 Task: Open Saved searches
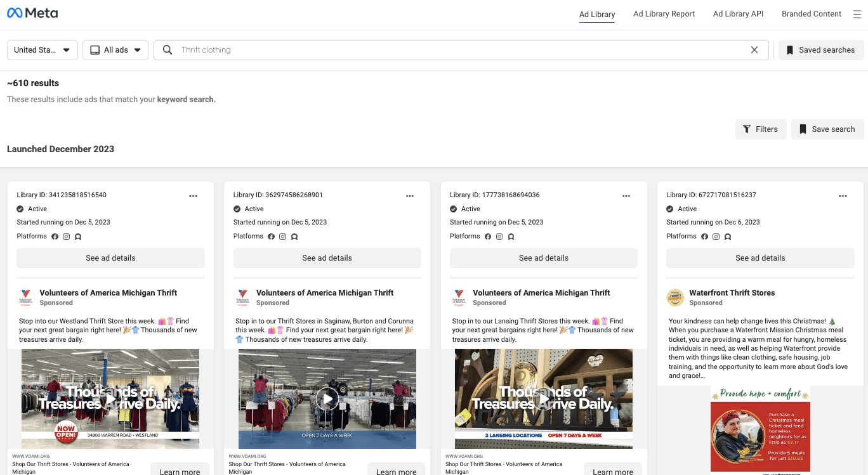click(x=821, y=50)
